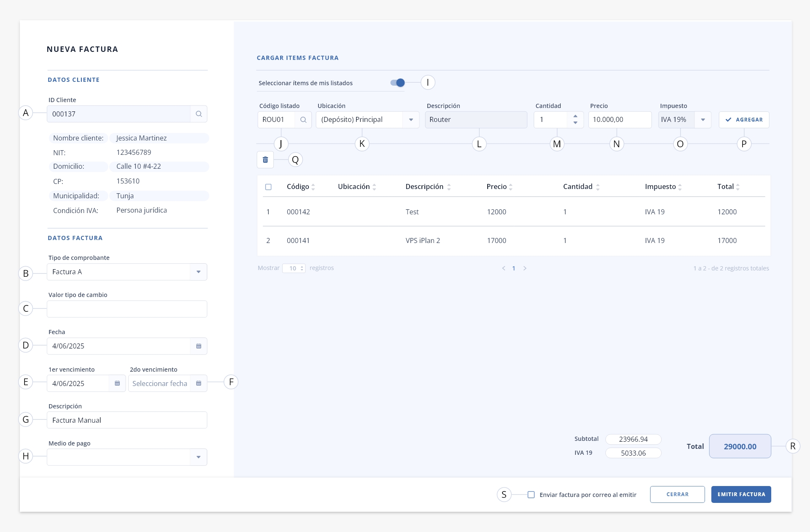Image resolution: width=810 pixels, height=532 pixels.
Task: Click the search icon in ID Cliente field
Action: pos(199,114)
